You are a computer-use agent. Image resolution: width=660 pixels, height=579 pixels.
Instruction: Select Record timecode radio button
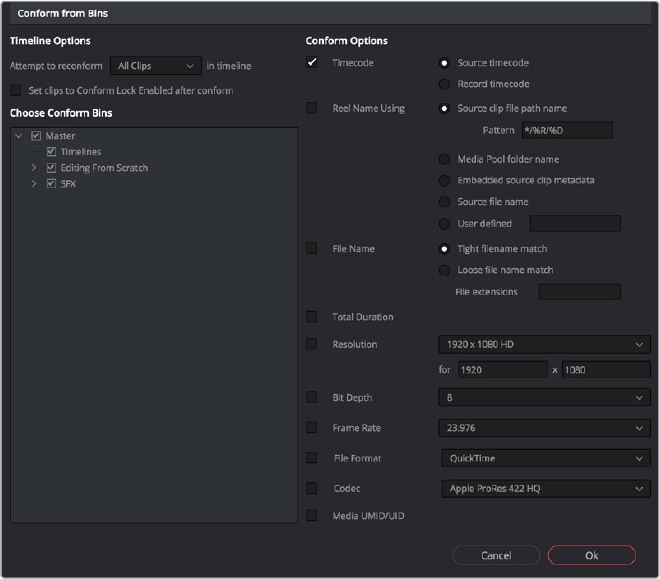tap(444, 84)
